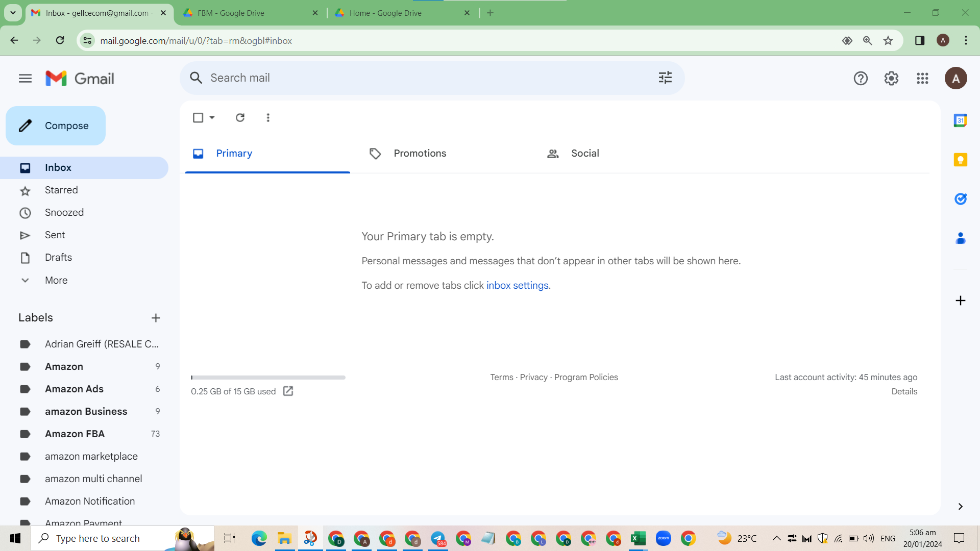Open the inbox More options menu

coord(268,117)
